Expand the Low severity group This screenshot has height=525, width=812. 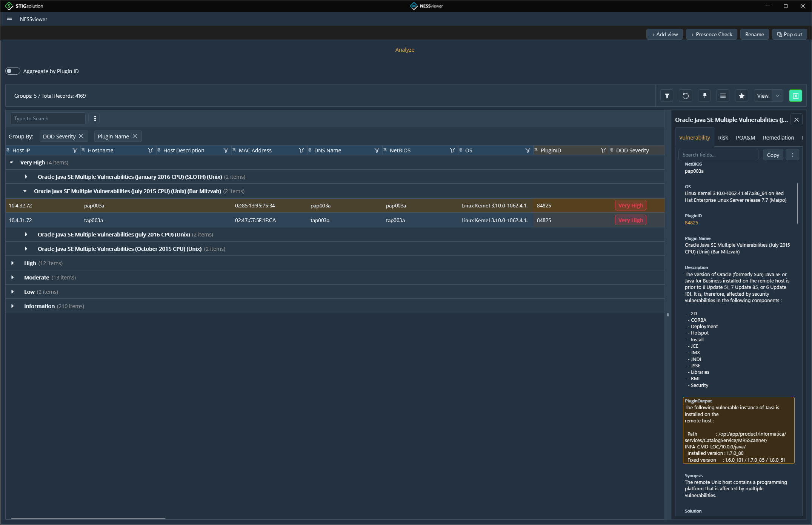pos(12,292)
